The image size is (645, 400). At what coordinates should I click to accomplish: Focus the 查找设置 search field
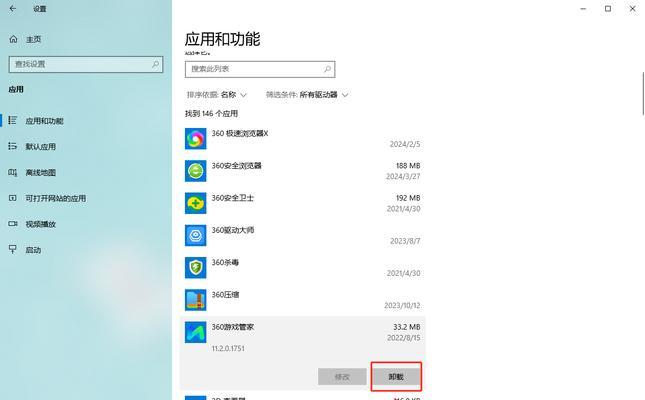click(86, 64)
